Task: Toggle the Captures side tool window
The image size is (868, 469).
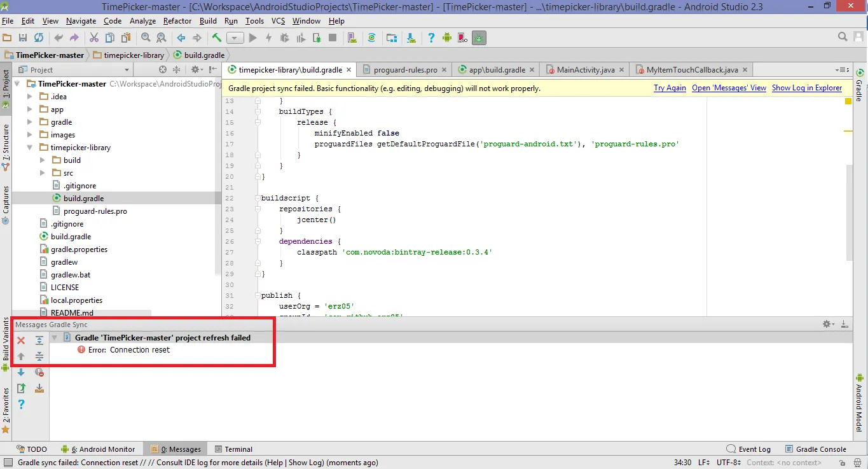Action: click(6, 205)
